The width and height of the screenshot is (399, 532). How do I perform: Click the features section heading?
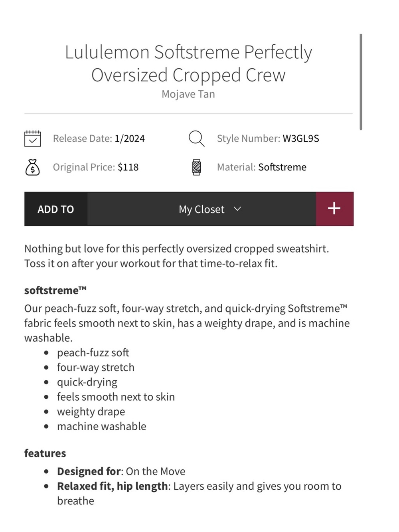[x=45, y=453]
